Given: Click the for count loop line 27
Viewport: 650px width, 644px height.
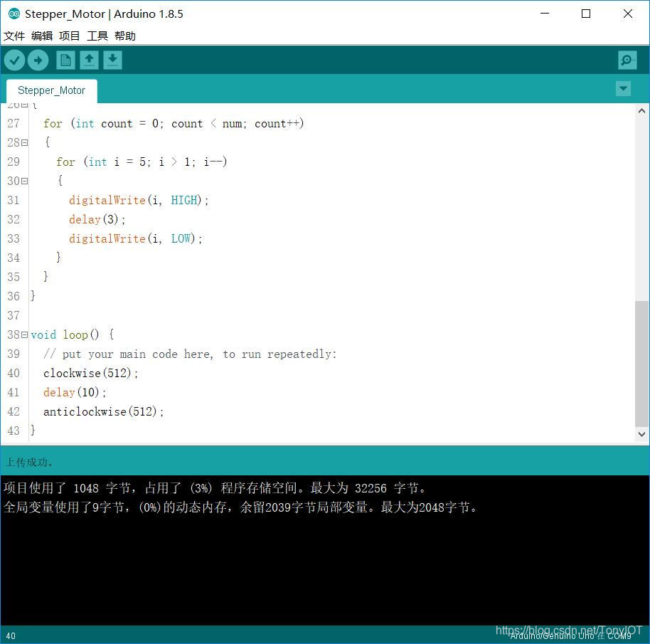Looking at the screenshot, I should (174, 124).
